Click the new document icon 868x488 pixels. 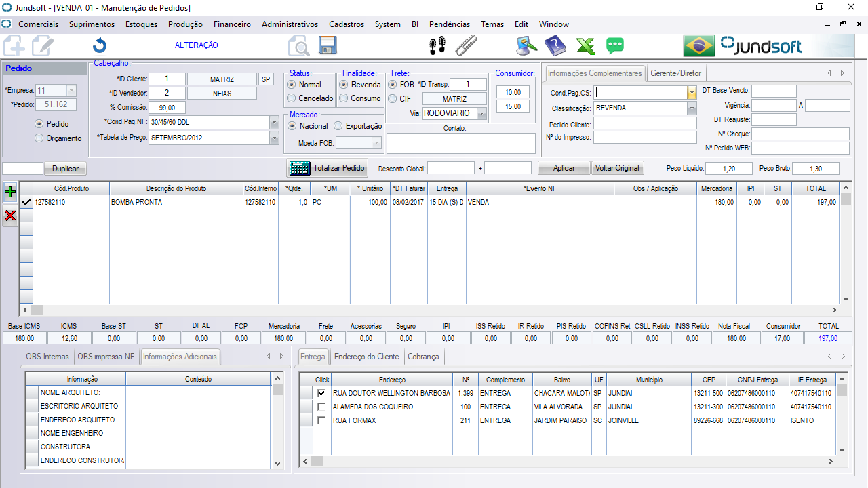click(x=14, y=45)
